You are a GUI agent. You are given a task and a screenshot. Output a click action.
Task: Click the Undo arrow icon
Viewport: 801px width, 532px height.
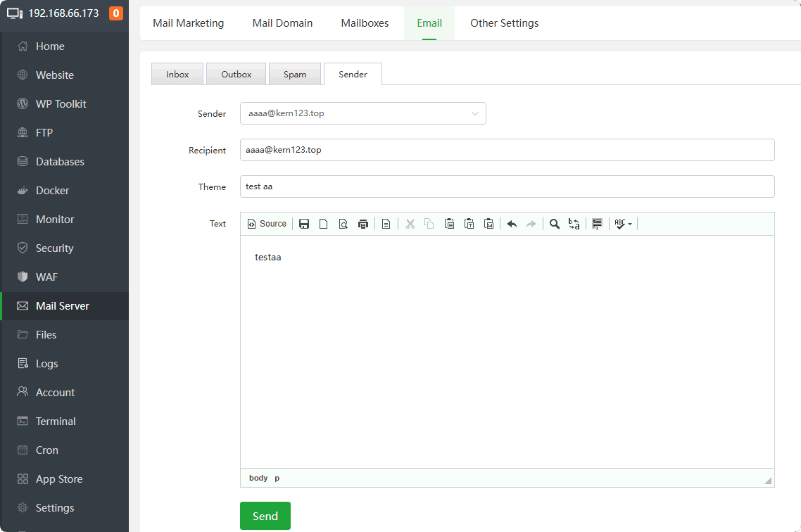pyautogui.click(x=512, y=224)
